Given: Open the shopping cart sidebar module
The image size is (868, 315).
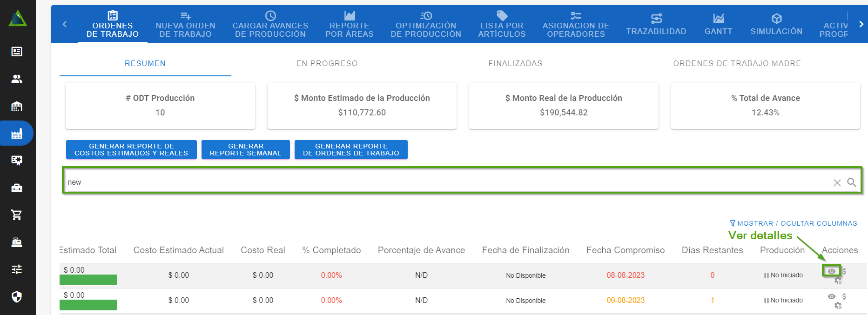Looking at the screenshot, I should (x=17, y=215).
